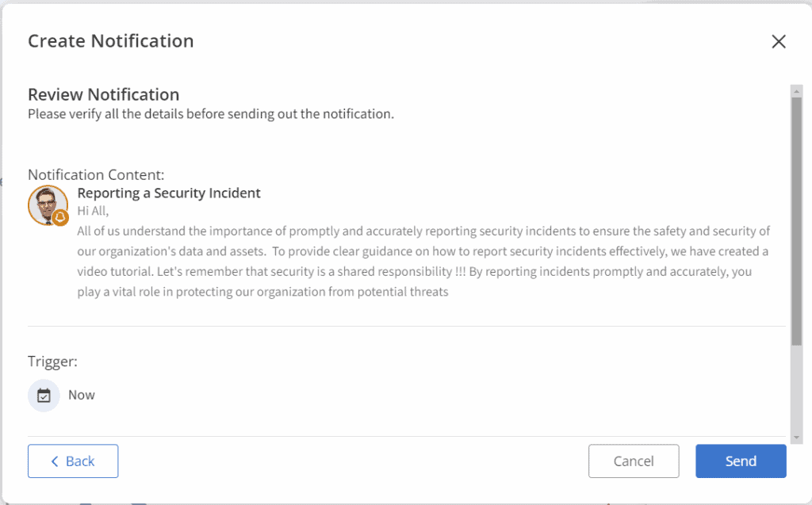The width and height of the screenshot is (812, 505).
Task: Click the "Create Notification" dialog title
Action: [x=110, y=41]
